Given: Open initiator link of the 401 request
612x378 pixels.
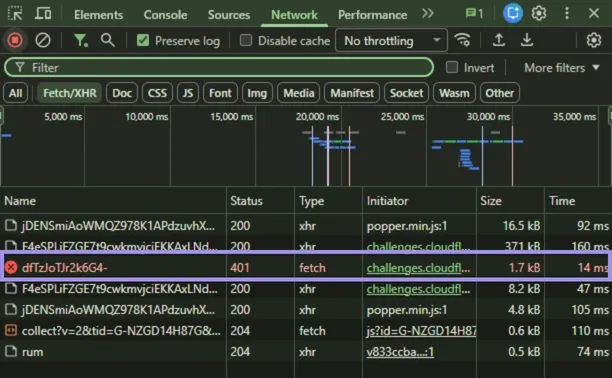Looking at the screenshot, I should pyautogui.click(x=418, y=268).
